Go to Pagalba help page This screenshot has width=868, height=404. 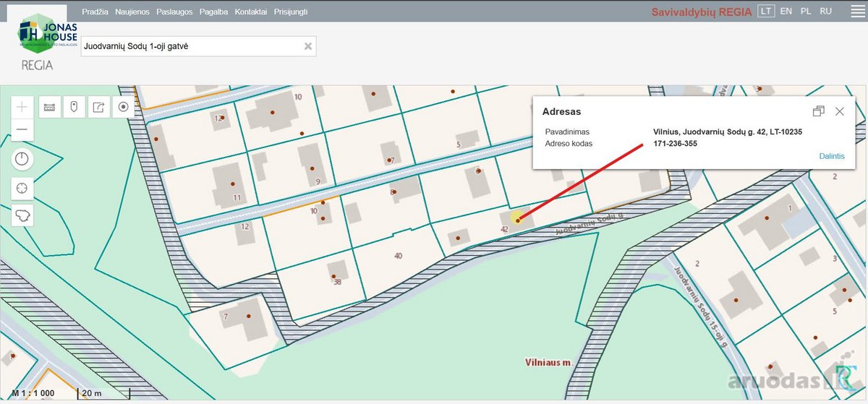[213, 12]
